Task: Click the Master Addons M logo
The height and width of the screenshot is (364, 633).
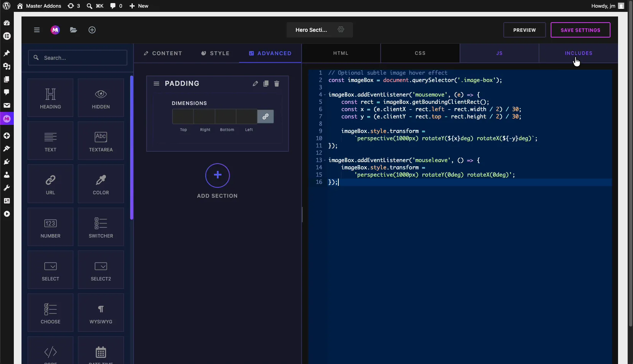Action: [x=55, y=30]
